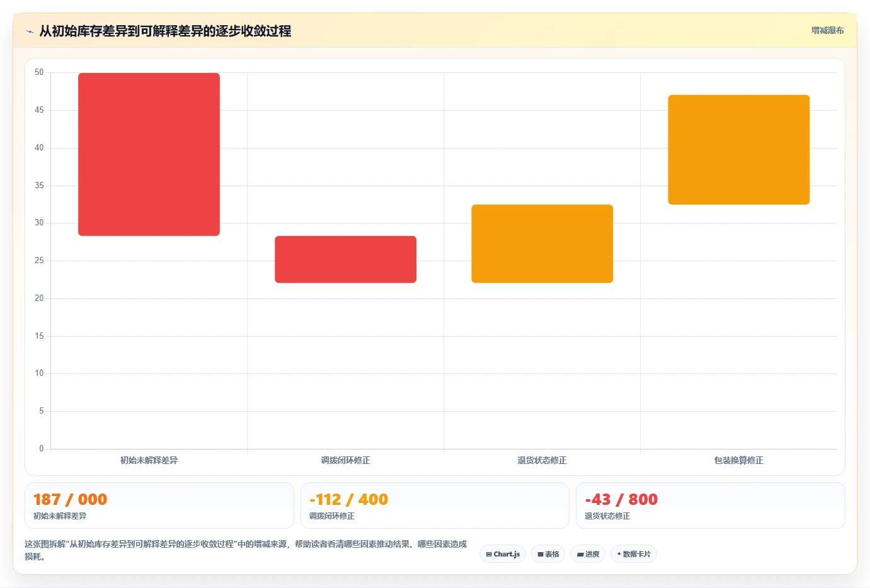Click the 数据卡片 chip
Image resolution: width=870 pixels, height=588 pixels.
click(633, 554)
